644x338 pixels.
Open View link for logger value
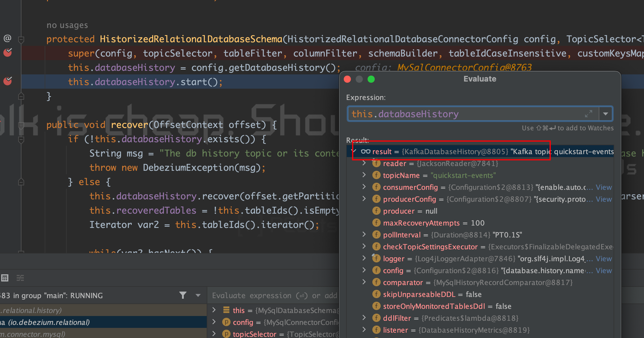click(604, 259)
